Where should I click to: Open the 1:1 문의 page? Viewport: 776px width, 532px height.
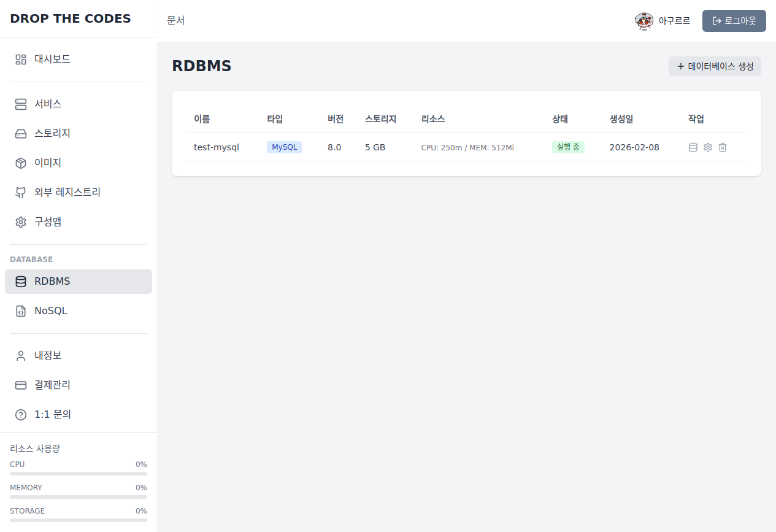coord(53,414)
